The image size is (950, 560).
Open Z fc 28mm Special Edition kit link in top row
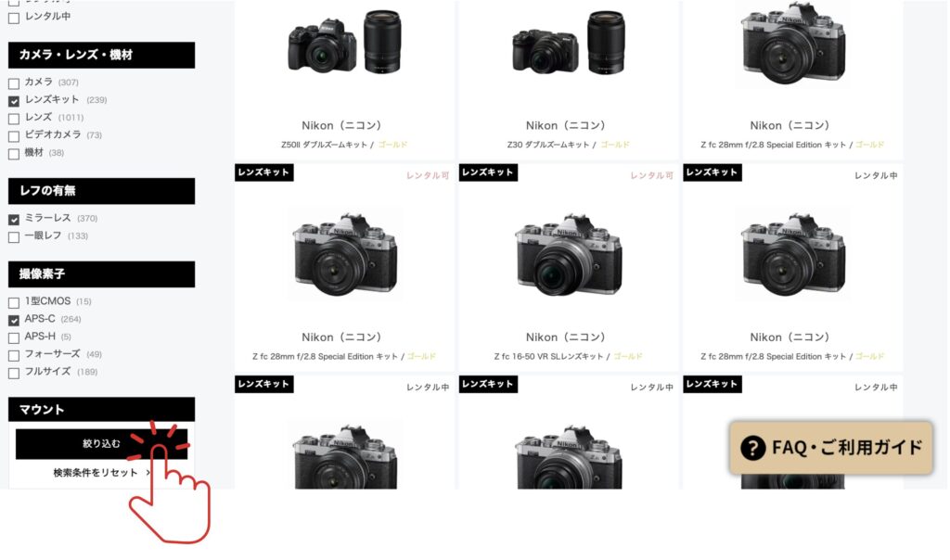773,145
